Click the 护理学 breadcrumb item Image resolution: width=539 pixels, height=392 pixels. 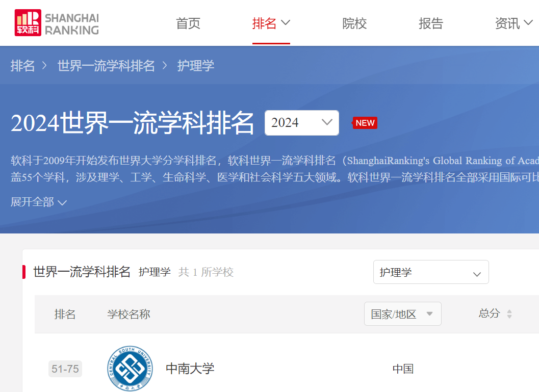[195, 66]
